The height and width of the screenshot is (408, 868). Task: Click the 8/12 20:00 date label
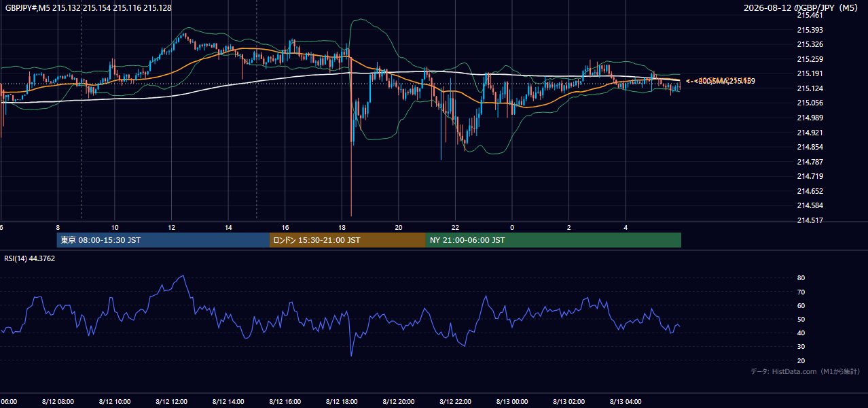point(399,402)
